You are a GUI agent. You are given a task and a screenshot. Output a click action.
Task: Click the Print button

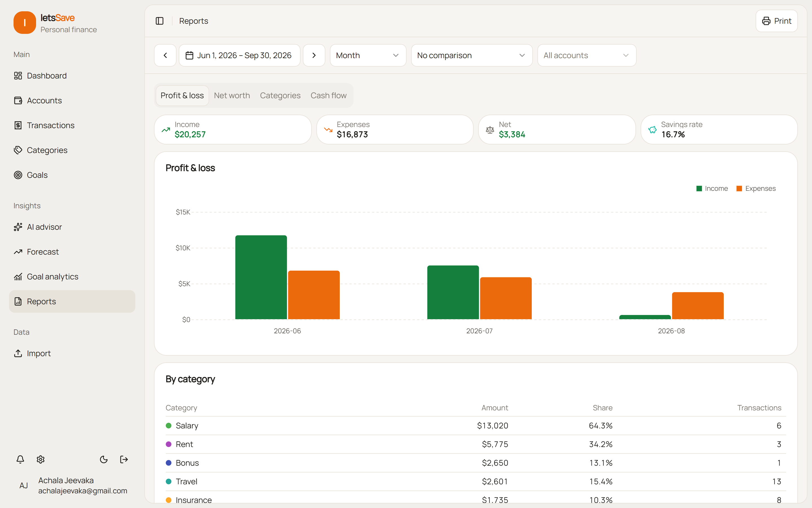pos(776,21)
